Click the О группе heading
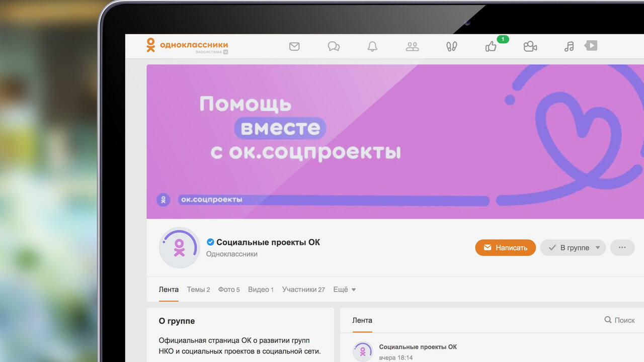Image resolution: width=644 pixels, height=362 pixels. click(x=177, y=321)
